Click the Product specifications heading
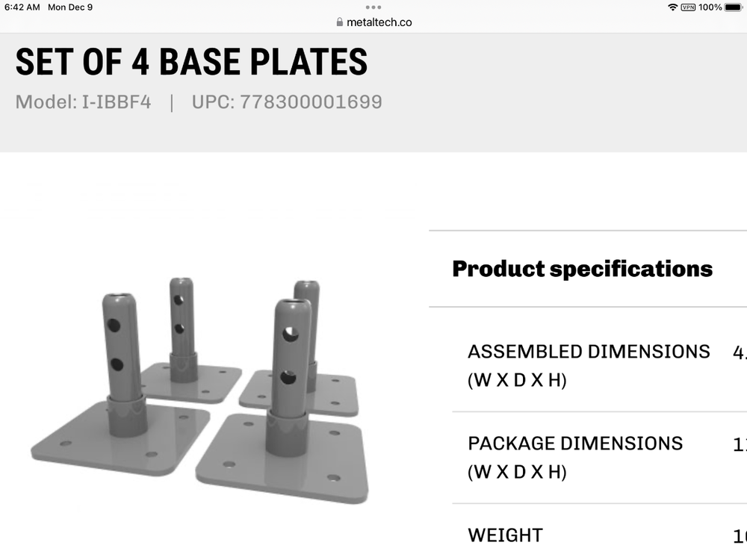 click(582, 269)
